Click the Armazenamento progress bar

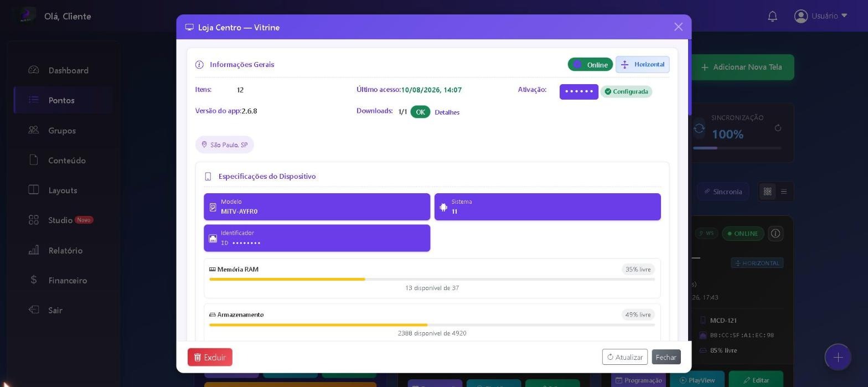pyautogui.click(x=432, y=324)
